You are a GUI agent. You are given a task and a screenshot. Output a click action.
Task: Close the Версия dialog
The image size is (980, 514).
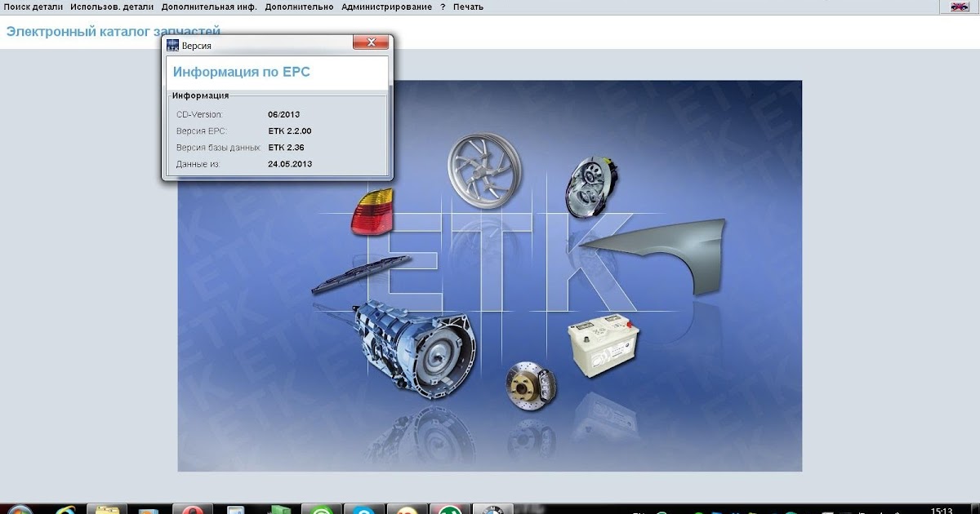pos(371,42)
